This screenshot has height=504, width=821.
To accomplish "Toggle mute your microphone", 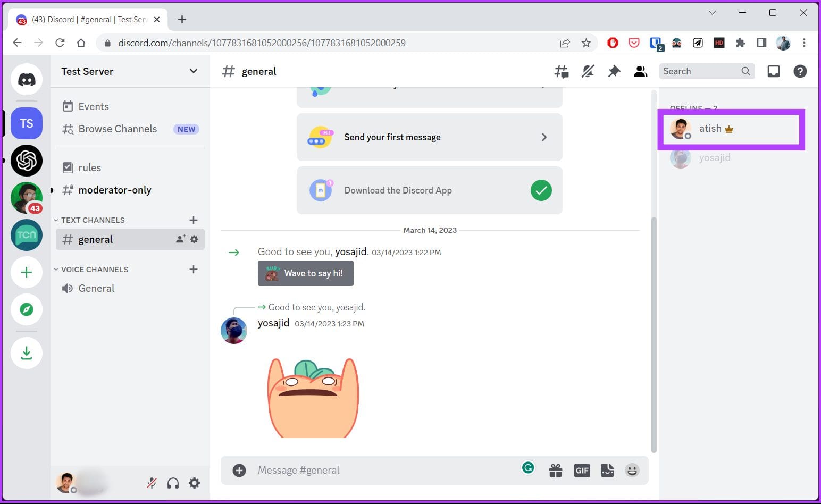I will [x=152, y=483].
